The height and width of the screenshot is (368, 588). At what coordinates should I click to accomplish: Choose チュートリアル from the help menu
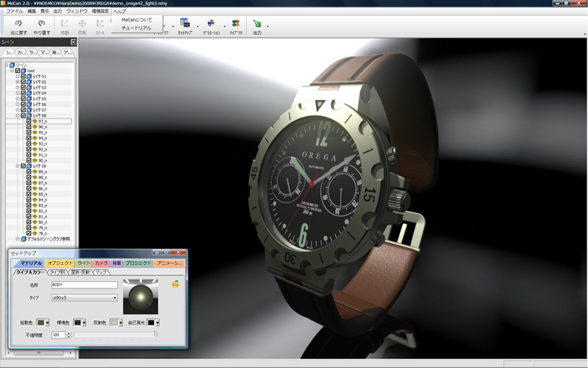point(136,28)
